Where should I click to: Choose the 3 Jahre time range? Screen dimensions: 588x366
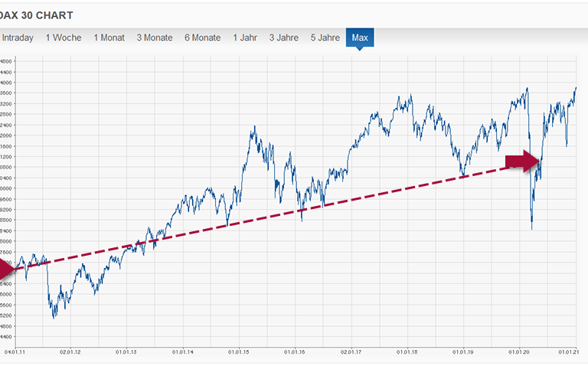click(x=284, y=38)
